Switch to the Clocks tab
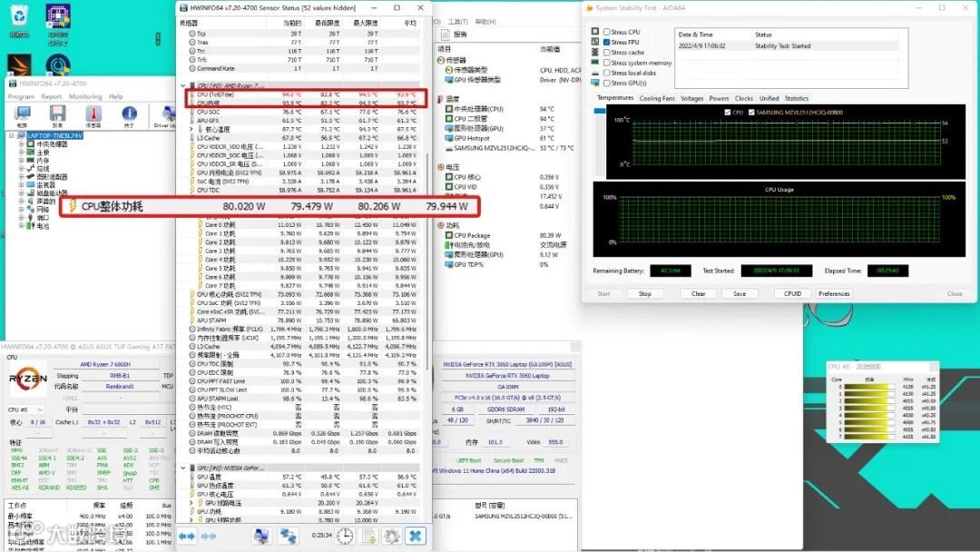 pyautogui.click(x=744, y=99)
